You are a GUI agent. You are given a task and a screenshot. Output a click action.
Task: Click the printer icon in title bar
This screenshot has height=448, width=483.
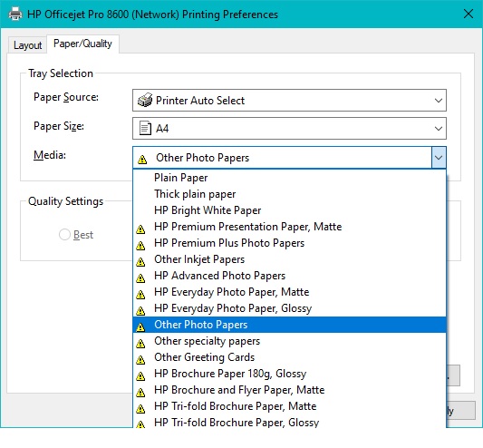pos(15,15)
